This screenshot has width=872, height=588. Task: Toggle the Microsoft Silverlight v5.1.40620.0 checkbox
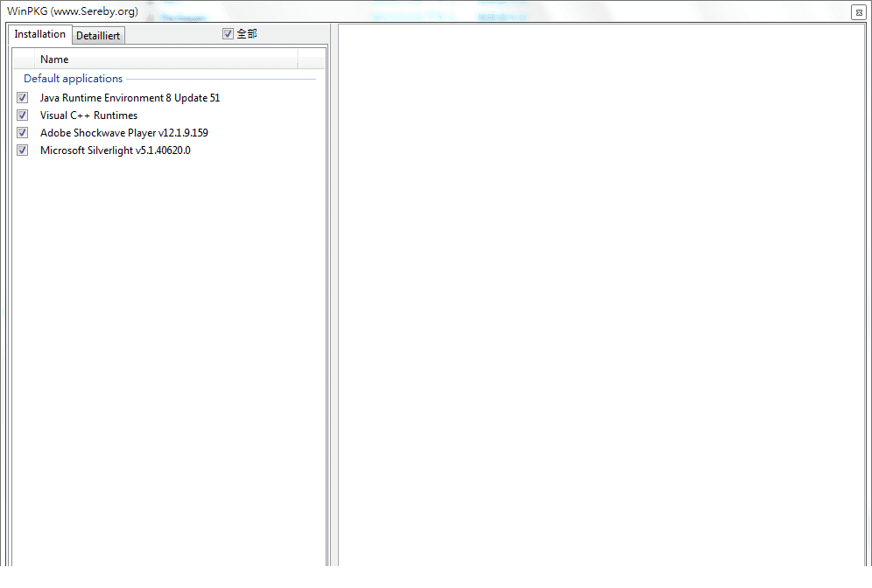pos(22,150)
